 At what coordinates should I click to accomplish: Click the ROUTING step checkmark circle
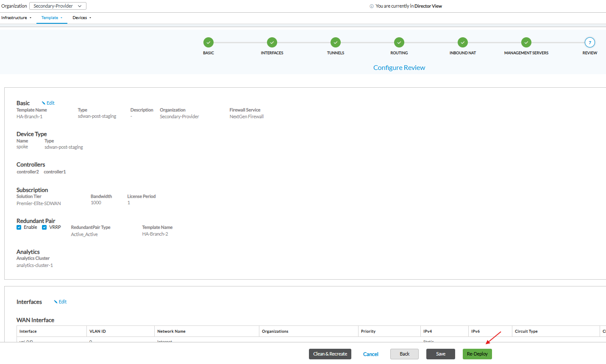[x=399, y=42]
